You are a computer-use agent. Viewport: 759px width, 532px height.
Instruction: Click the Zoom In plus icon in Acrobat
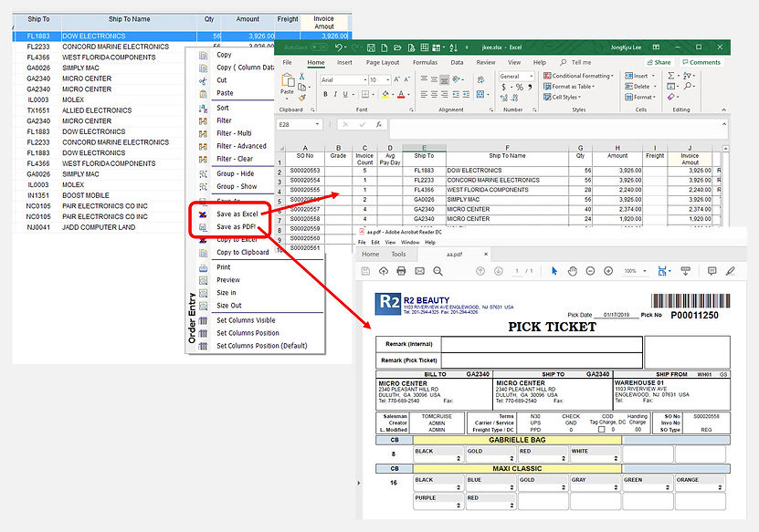pos(608,271)
